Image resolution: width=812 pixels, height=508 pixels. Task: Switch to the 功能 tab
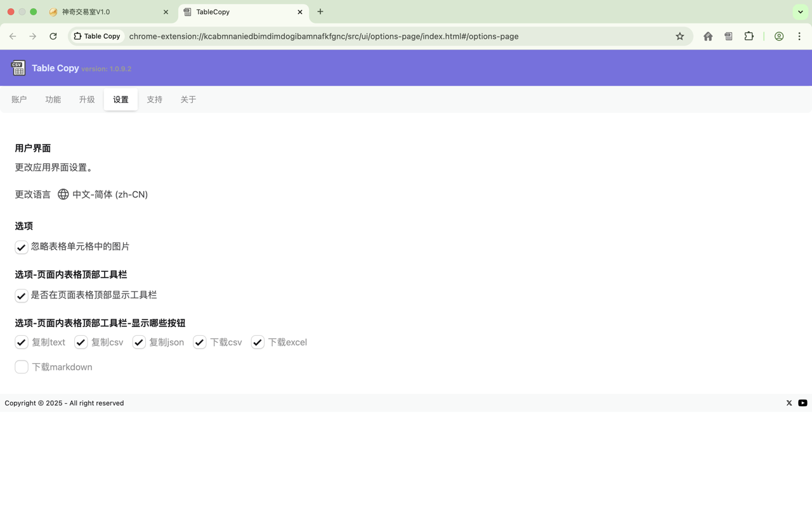pos(53,99)
